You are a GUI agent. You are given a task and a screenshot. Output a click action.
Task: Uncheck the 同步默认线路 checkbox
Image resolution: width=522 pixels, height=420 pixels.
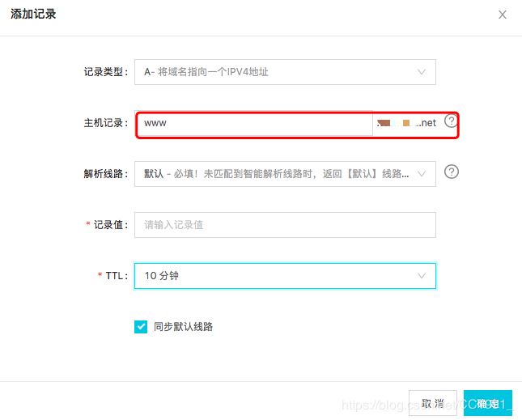point(141,327)
